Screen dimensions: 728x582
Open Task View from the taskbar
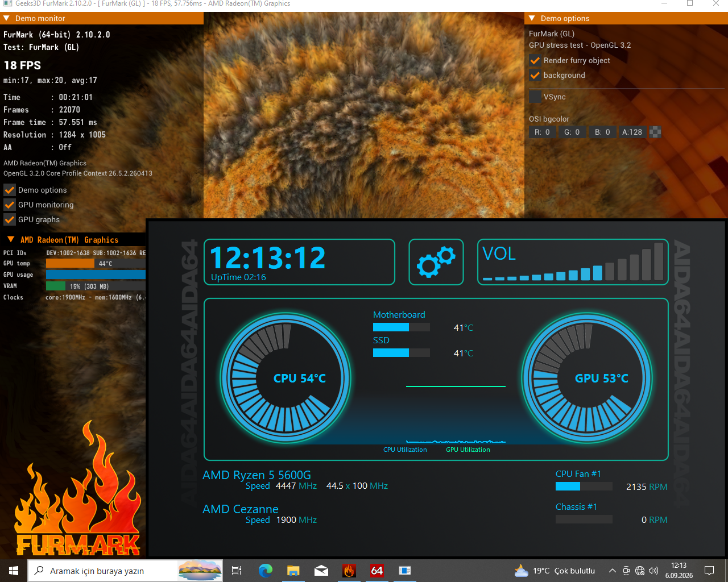click(x=237, y=571)
